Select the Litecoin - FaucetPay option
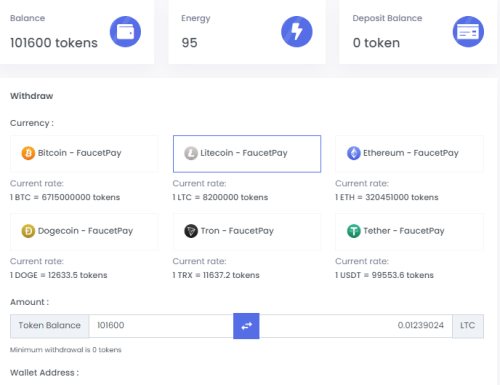The height and width of the screenshot is (385, 500). pos(247,154)
